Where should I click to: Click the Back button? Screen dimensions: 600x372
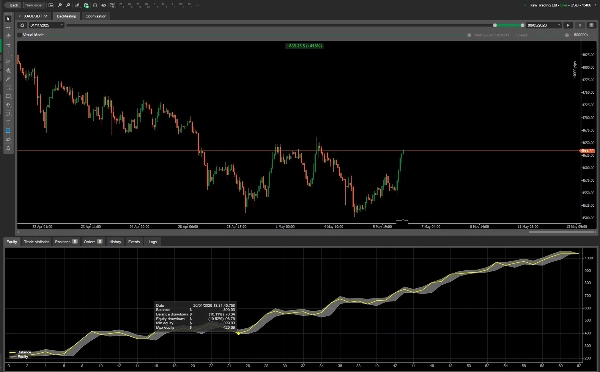tap(14, 5)
